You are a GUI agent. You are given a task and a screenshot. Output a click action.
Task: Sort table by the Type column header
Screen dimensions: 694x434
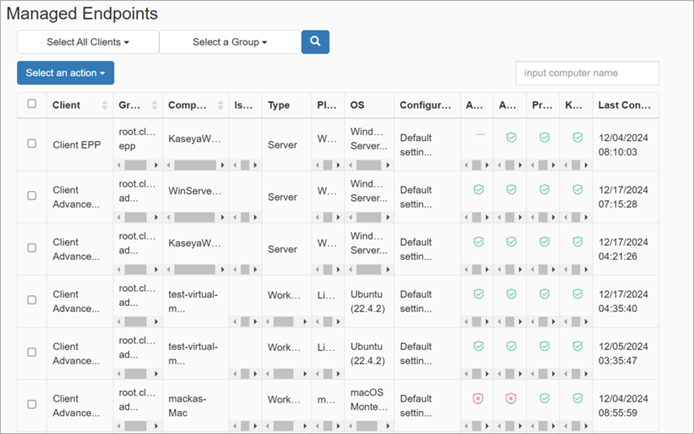pos(279,104)
